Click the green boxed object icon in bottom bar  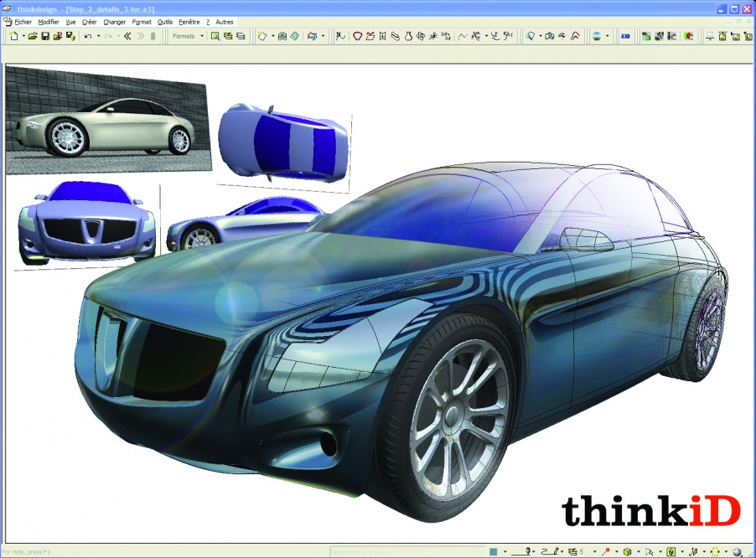(671, 552)
